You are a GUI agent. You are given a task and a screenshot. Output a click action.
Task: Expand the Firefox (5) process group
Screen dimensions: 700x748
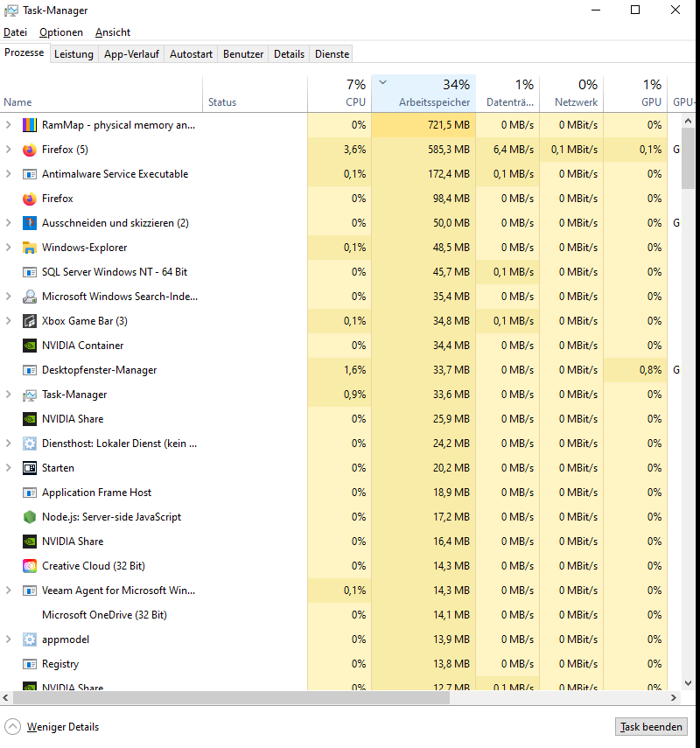pyautogui.click(x=8, y=150)
